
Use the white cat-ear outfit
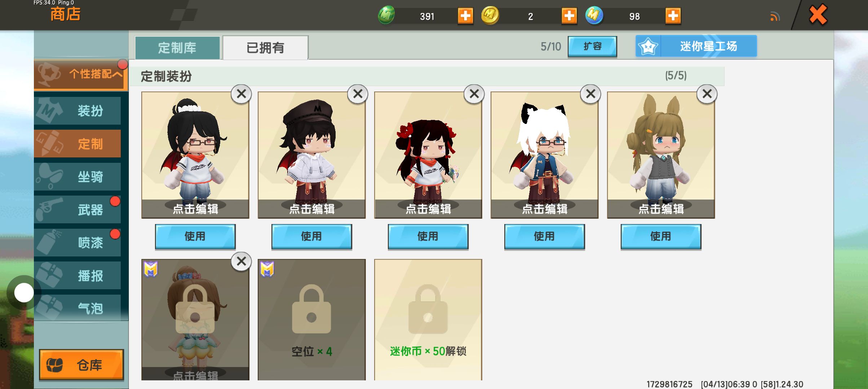click(544, 236)
